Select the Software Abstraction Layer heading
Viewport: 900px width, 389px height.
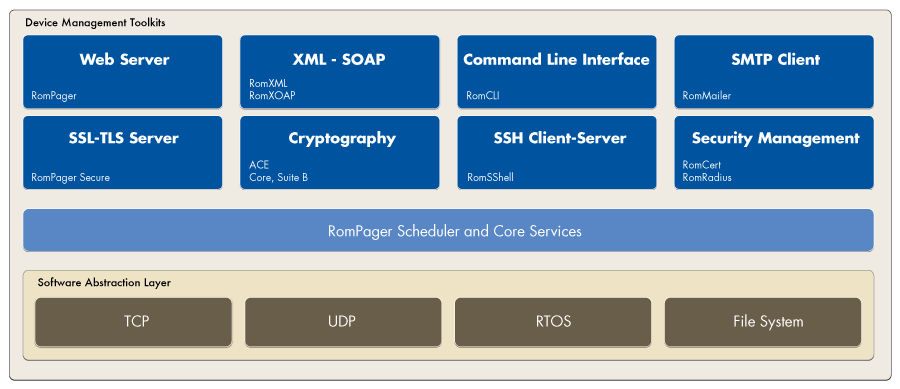(104, 283)
